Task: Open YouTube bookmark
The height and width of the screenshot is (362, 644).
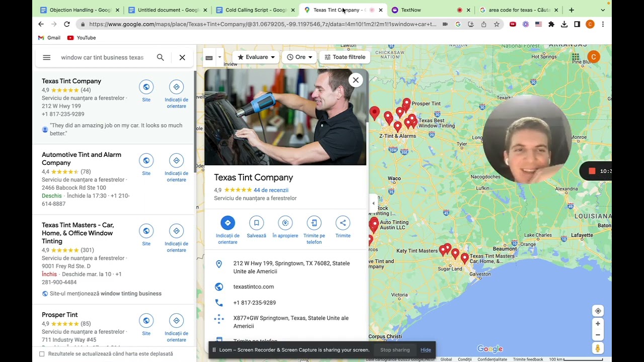Action: coord(82,38)
